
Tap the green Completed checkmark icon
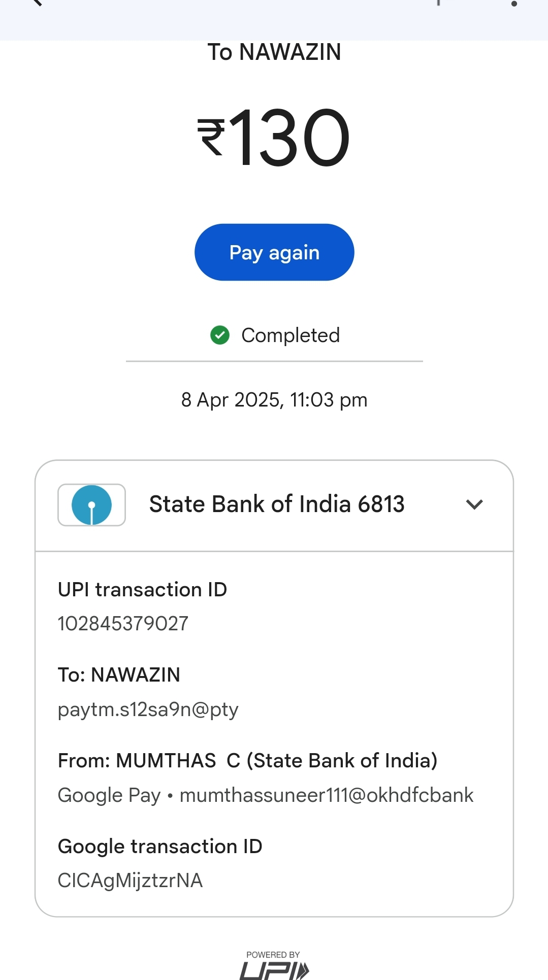[220, 335]
